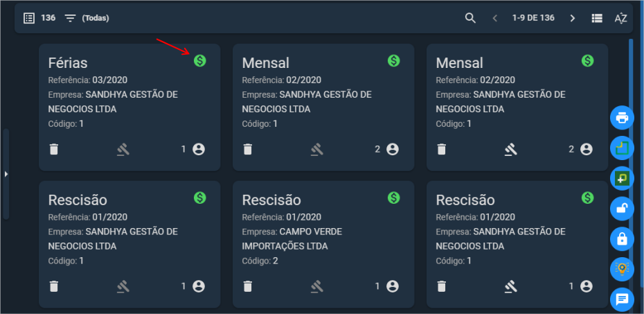Open the first Mensal 02/2020 card
The width and height of the screenshot is (644, 314).
(323, 107)
